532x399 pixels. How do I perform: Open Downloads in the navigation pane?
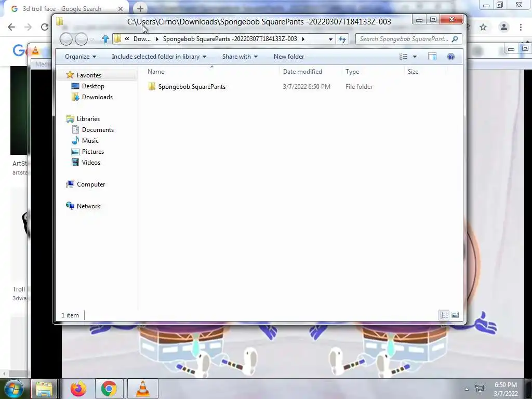pyautogui.click(x=97, y=97)
